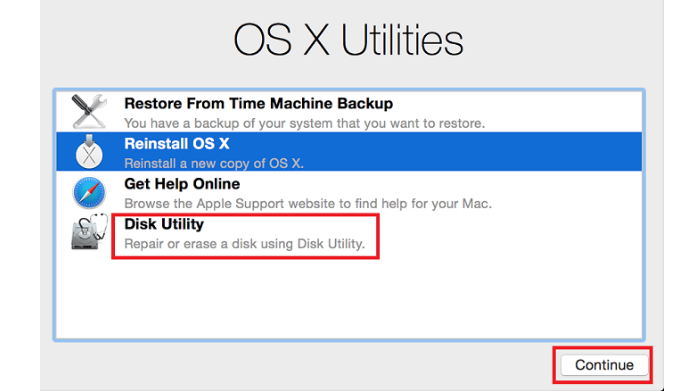Click blank row space right of Disk Utility box

(509, 234)
